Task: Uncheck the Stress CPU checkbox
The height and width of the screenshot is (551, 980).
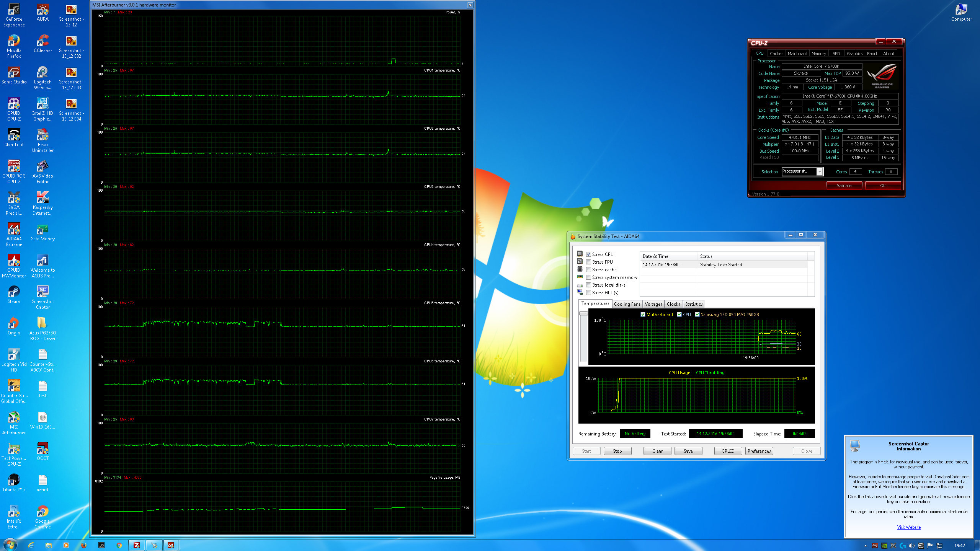Action: [589, 254]
